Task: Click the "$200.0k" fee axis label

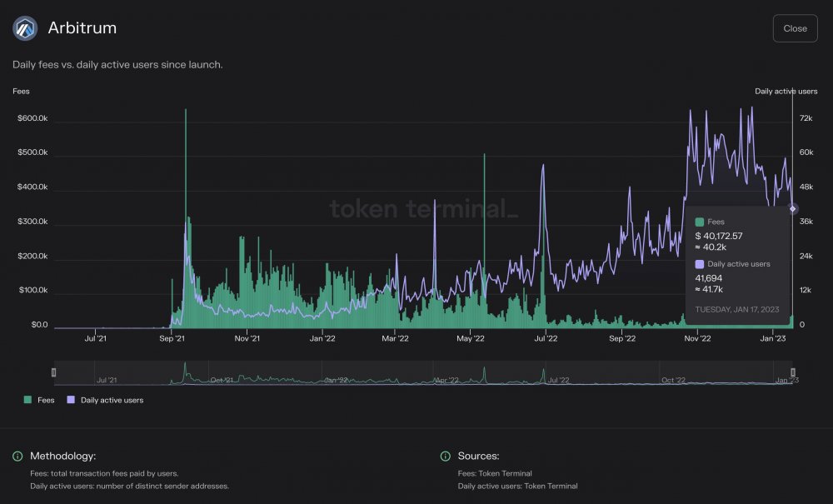Action: [32, 256]
